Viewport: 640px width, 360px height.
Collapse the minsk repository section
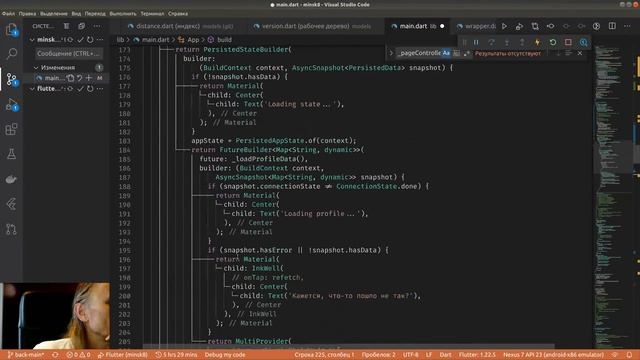pyautogui.click(x=32, y=40)
